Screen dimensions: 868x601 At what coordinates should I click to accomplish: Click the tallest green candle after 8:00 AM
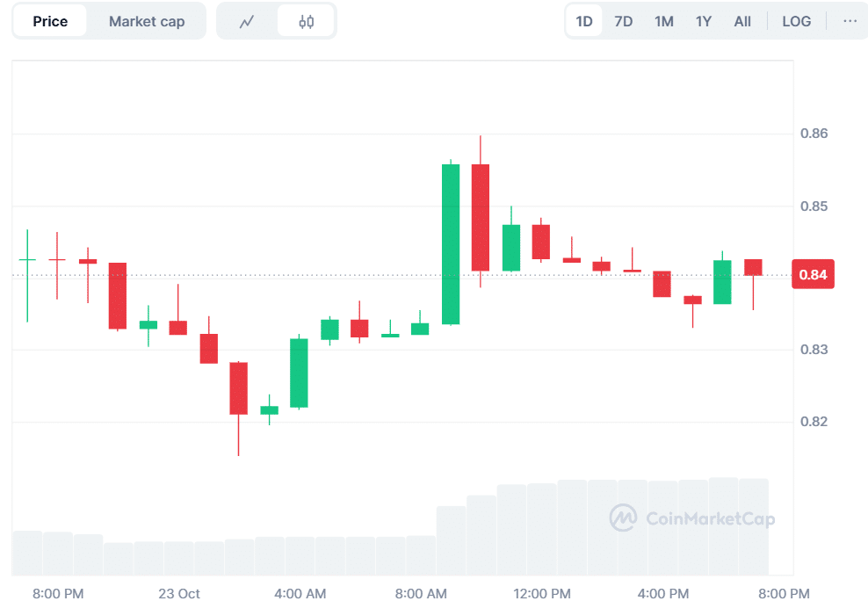tap(451, 244)
